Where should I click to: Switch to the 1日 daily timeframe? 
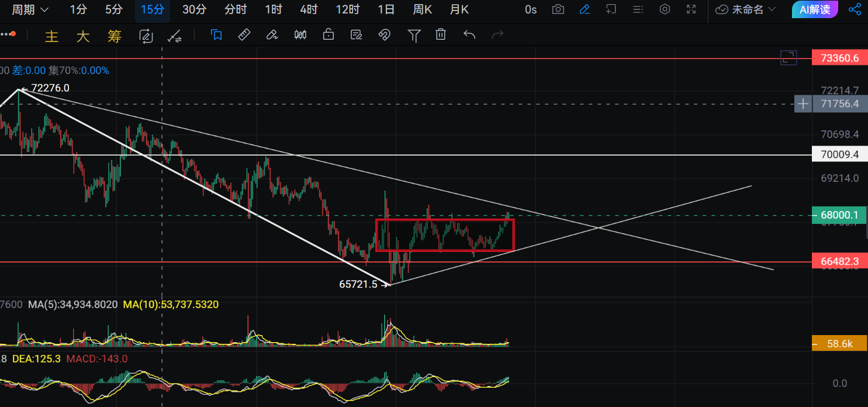click(386, 9)
